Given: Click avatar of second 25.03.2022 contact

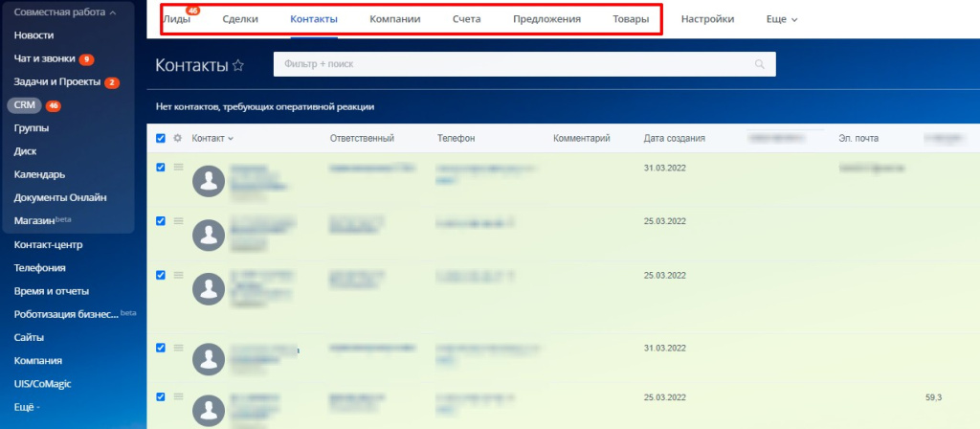Looking at the screenshot, I should [x=208, y=289].
